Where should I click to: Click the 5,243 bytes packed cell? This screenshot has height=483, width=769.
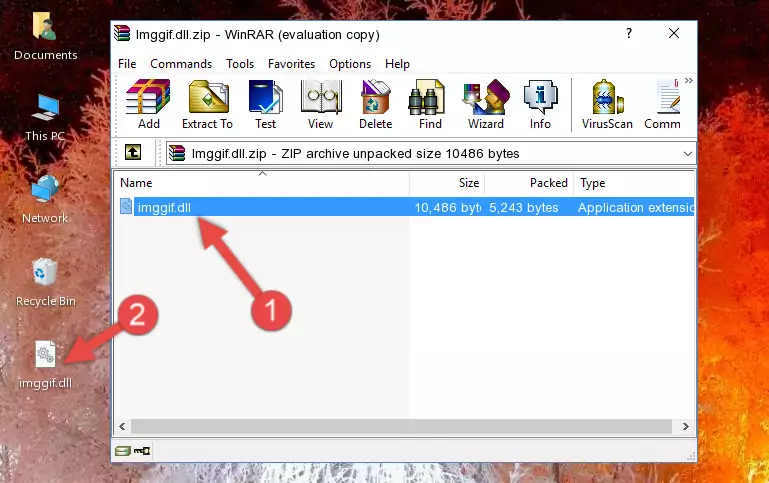pyautogui.click(x=523, y=208)
